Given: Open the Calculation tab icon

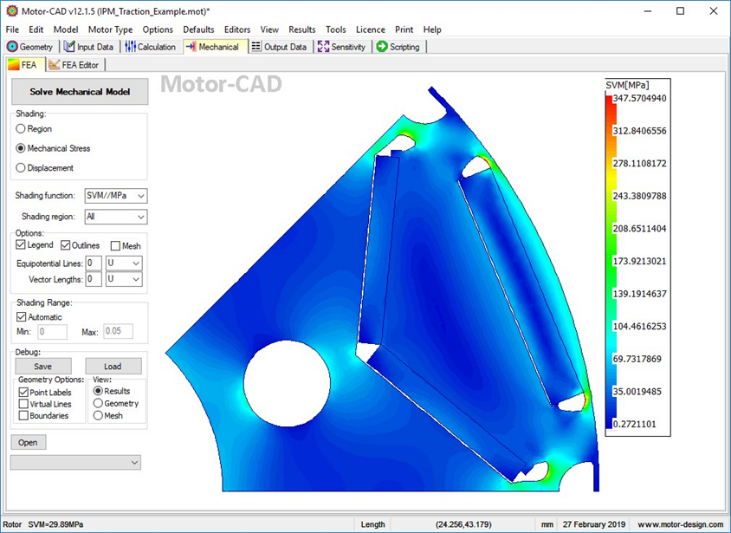Looking at the screenshot, I should (x=131, y=47).
